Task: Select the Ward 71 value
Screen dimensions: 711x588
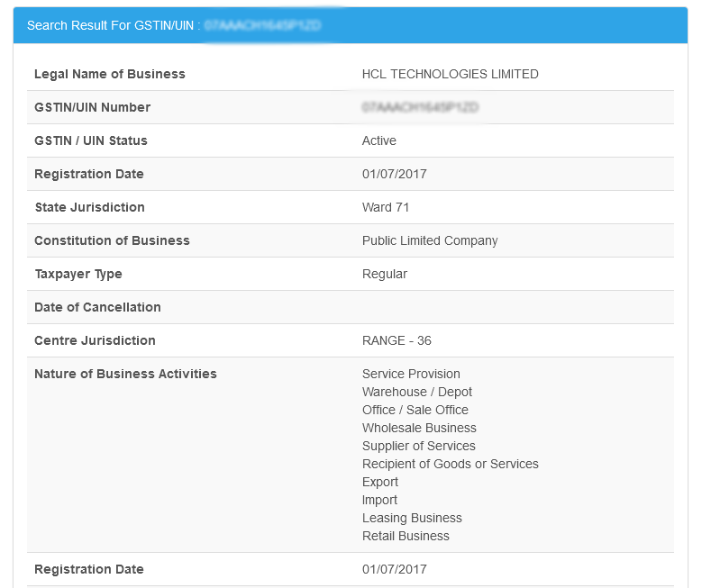Action: (x=385, y=207)
